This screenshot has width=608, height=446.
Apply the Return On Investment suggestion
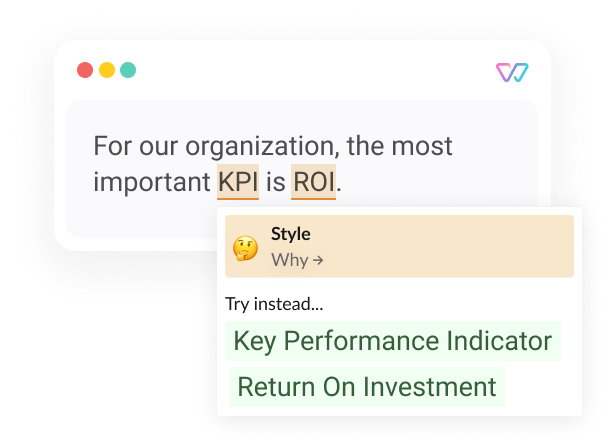[x=367, y=387]
